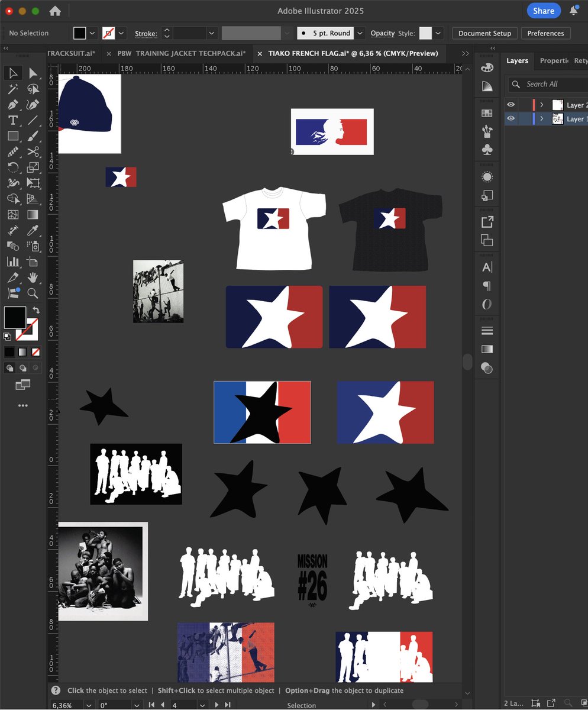The image size is (588, 710).
Task: Click the Stroke label link
Action: click(x=146, y=33)
